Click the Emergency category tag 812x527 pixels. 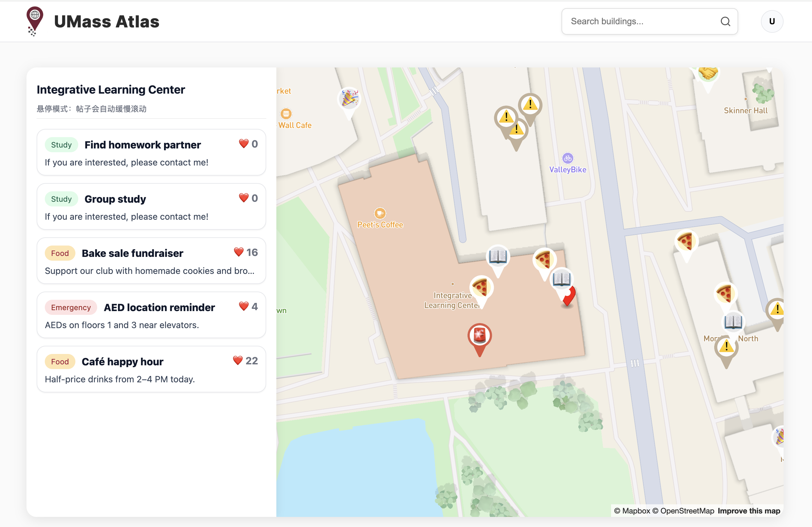click(71, 308)
